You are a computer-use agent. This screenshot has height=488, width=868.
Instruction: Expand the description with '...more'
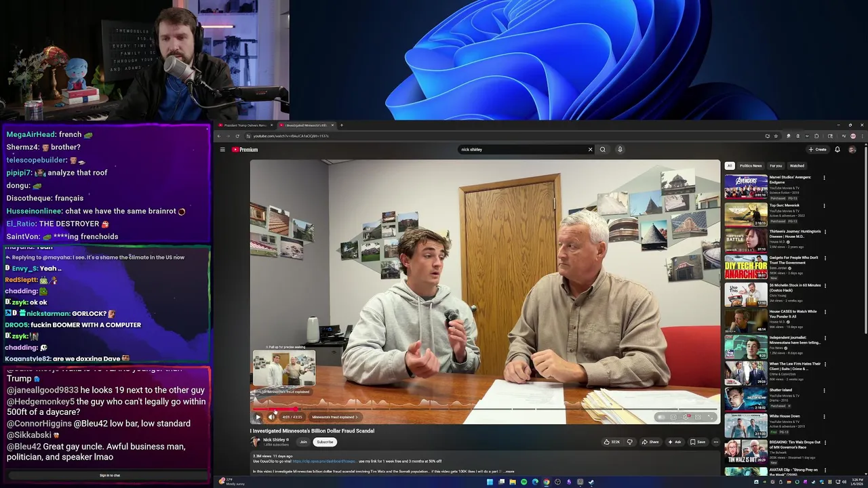[509, 471]
